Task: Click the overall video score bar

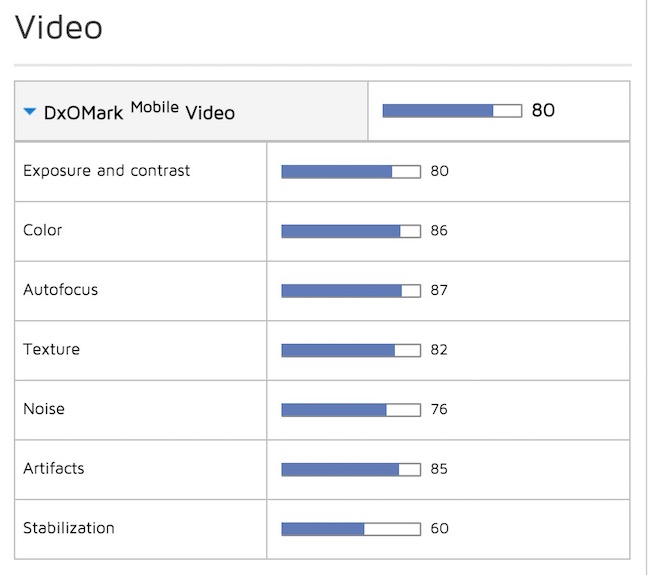Action: click(452, 110)
